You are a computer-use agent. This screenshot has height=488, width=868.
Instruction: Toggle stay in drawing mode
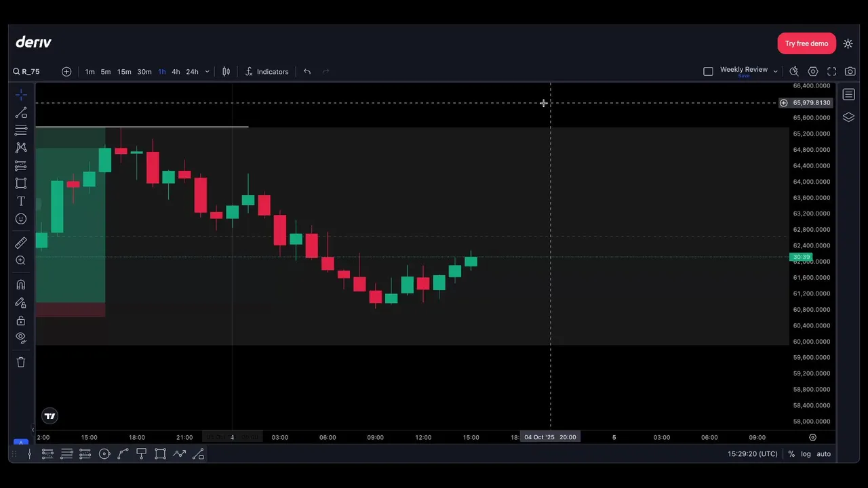point(21,303)
